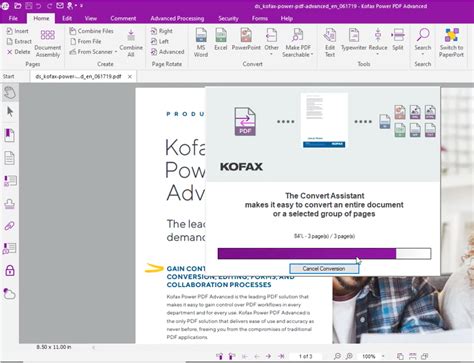Image resolution: width=474 pixels, height=363 pixels.
Task: Click the conversion progress bar
Action: click(324, 253)
